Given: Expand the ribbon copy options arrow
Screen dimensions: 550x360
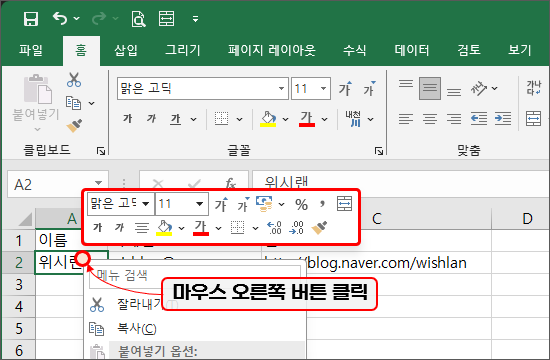Looking at the screenshot, I should point(92,103).
